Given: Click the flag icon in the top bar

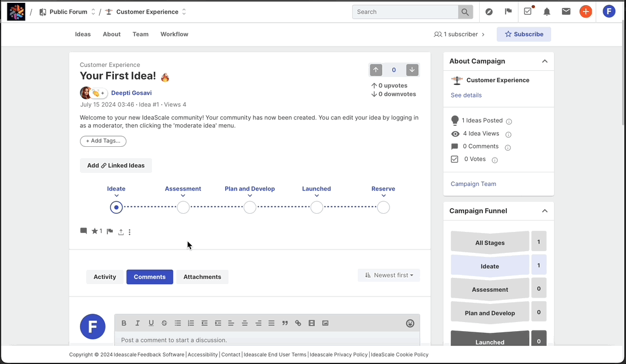Looking at the screenshot, I should point(506,11).
